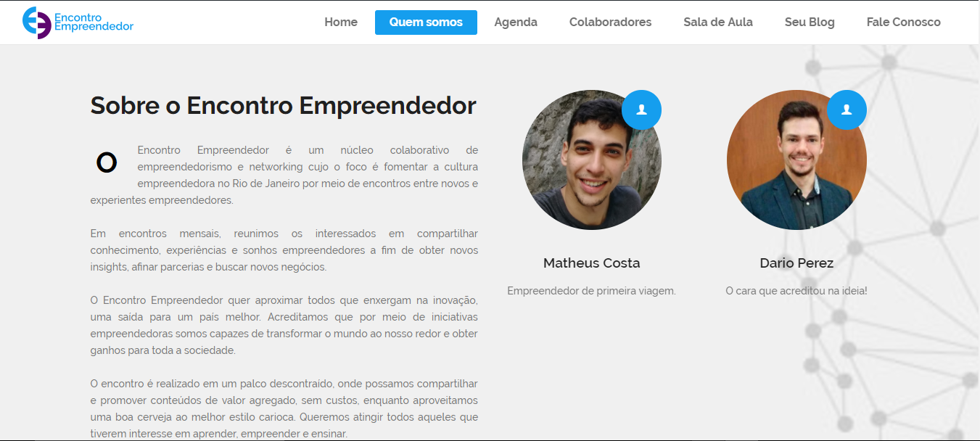
Task: Open the Colaboradores menu item
Action: tap(610, 22)
